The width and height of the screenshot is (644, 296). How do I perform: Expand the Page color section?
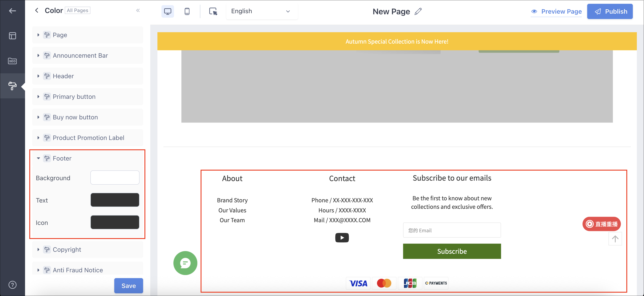coord(87,35)
